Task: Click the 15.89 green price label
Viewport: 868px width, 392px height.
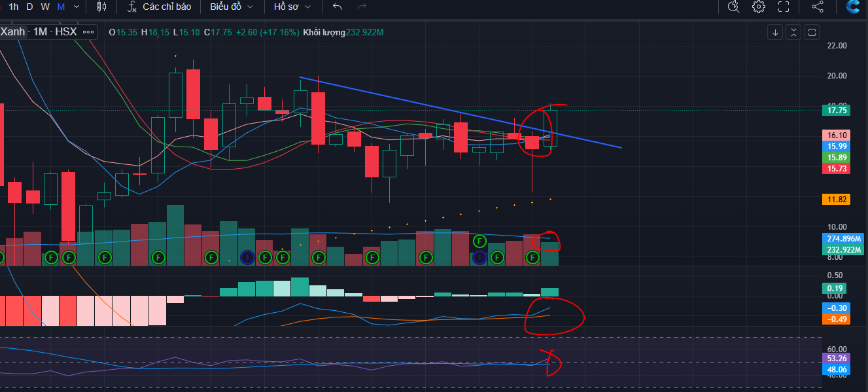Action: click(x=837, y=158)
